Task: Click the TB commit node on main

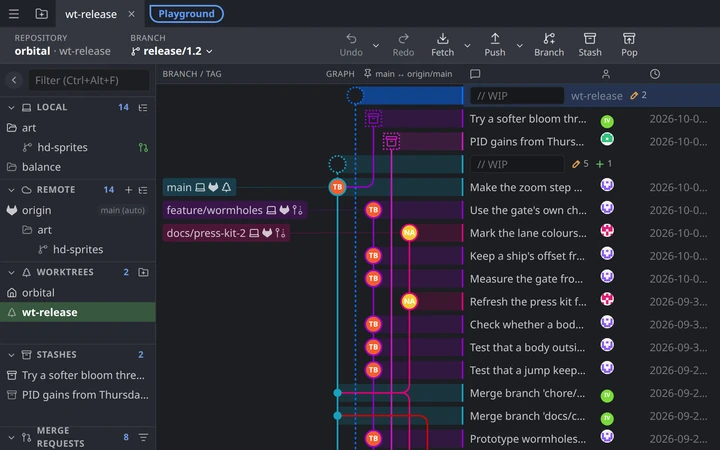Action: pos(338,187)
